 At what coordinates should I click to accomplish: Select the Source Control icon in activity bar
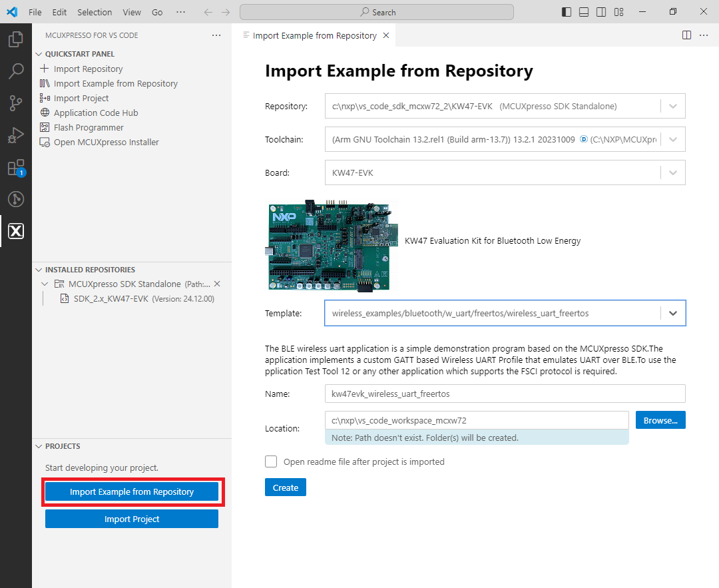pyautogui.click(x=16, y=103)
